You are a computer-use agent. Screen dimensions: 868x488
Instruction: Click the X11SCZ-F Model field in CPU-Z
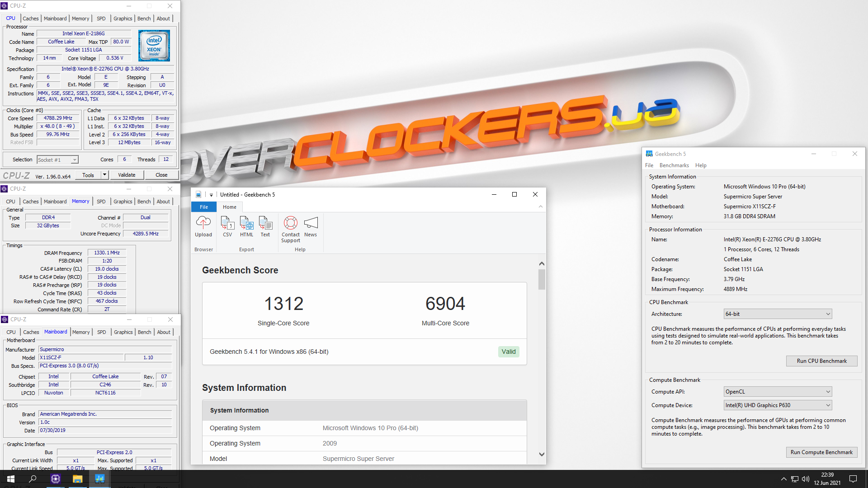pyautogui.click(x=81, y=358)
